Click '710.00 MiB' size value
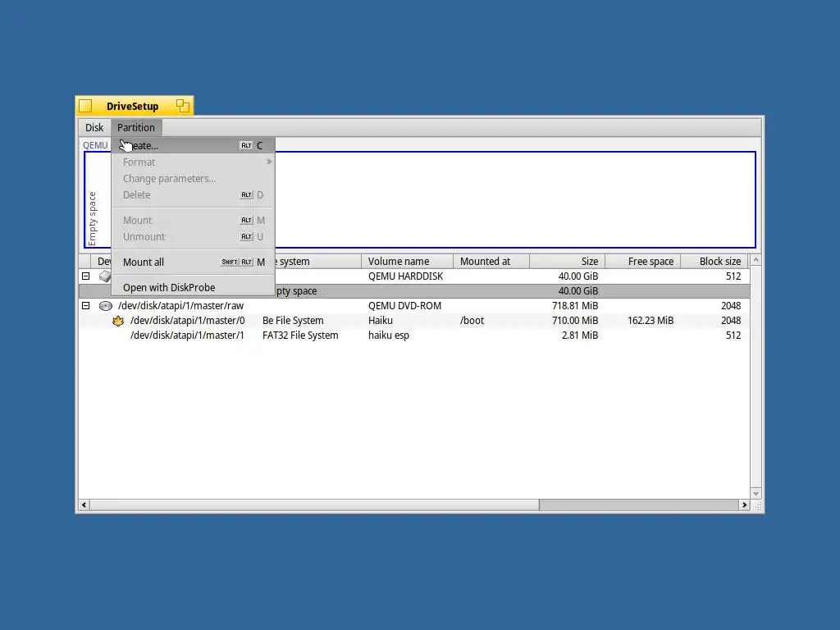 [575, 321]
